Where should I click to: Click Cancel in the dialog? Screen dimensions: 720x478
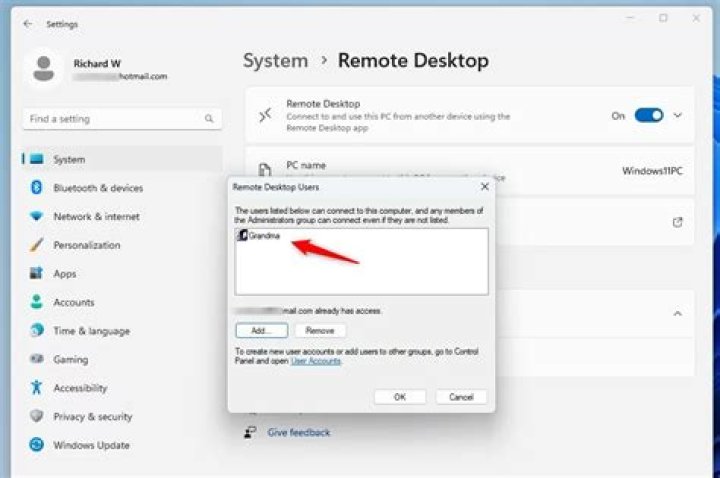point(461,397)
